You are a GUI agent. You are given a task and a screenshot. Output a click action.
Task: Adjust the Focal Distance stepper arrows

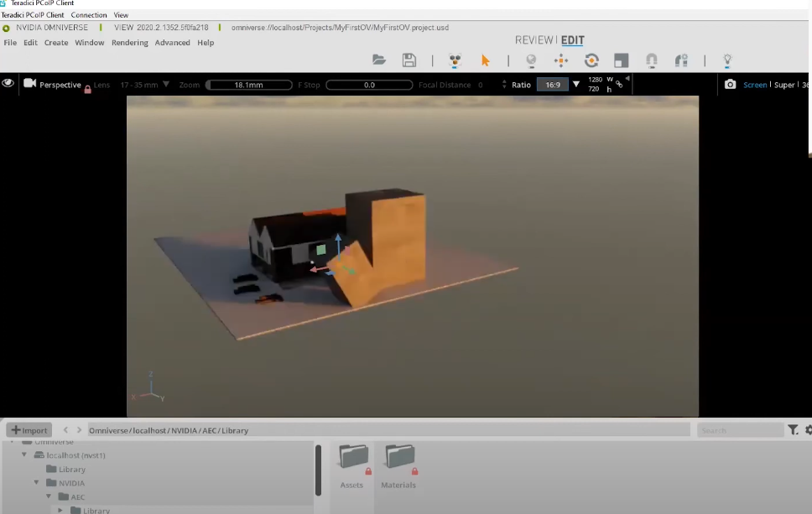[504, 84]
